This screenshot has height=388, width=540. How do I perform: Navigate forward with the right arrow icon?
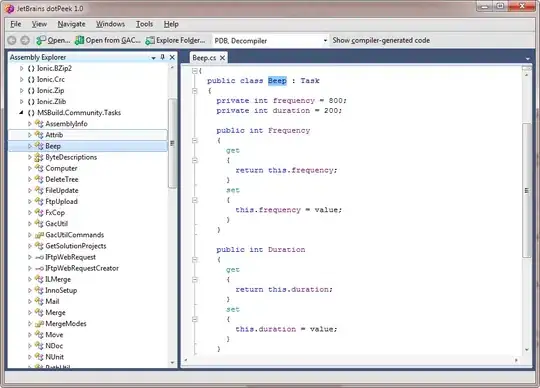(25, 40)
